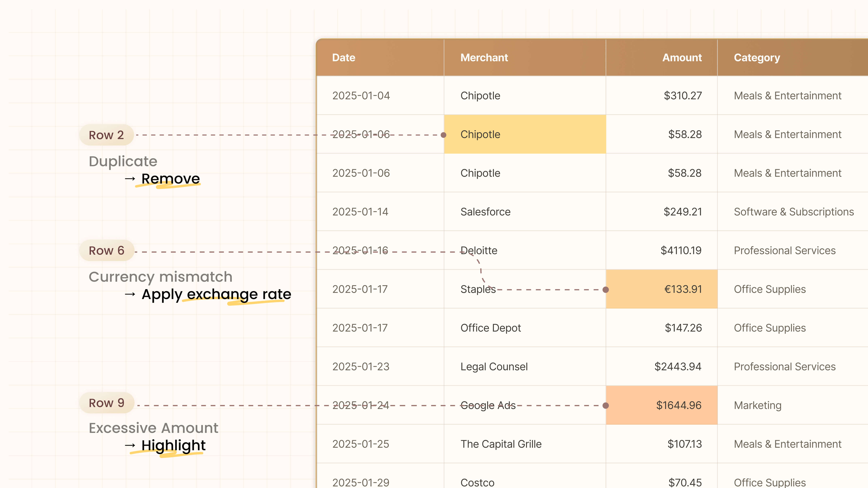Click the Merchant column header
The width and height of the screenshot is (868, 488).
tap(484, 58)
